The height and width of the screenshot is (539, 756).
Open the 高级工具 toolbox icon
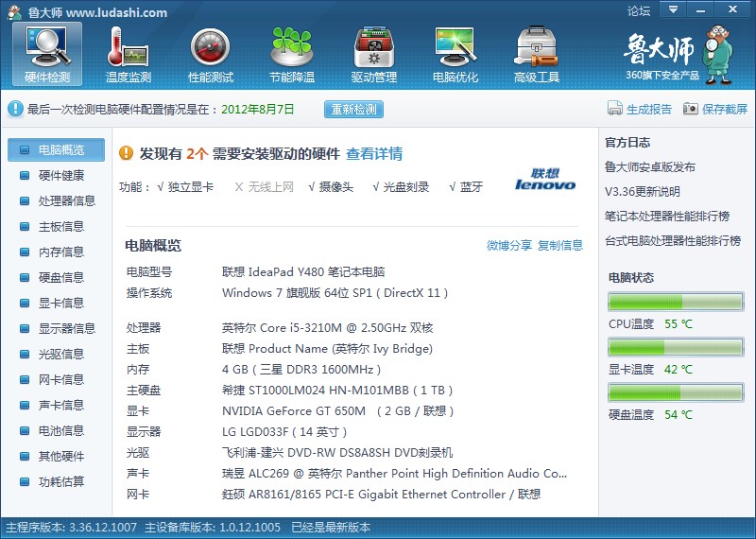[536, 46]
